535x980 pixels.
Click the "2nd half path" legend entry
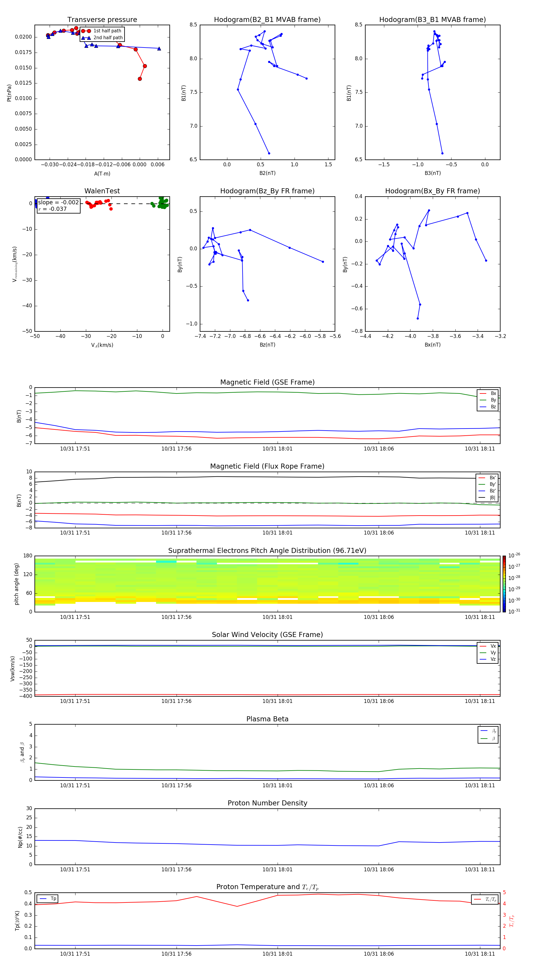pos(102,38)
